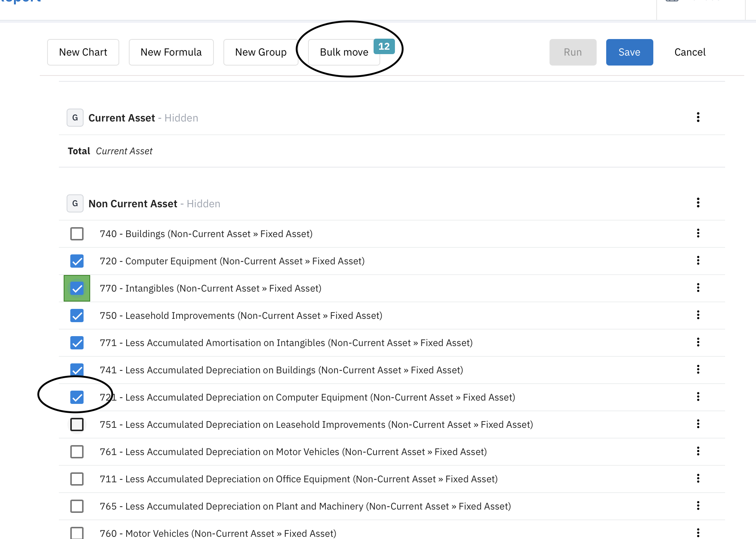
Task: Open options menu for 750 - Leasehold Improvements
Action: click(698, 315)
